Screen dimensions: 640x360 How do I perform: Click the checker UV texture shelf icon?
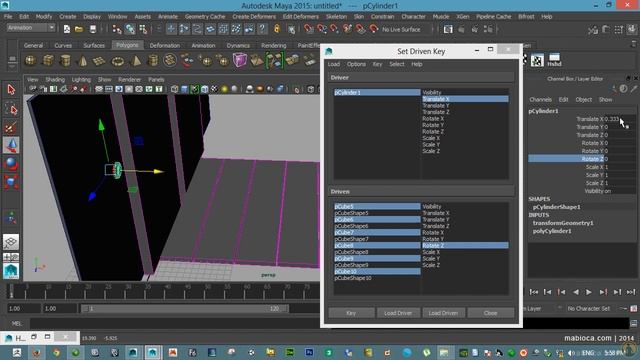click(x=537, y=61)
